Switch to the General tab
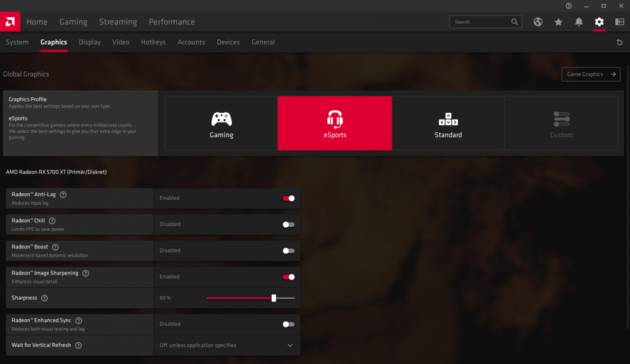The width and height of the screenshot is (630, 364). click(263, 42)
